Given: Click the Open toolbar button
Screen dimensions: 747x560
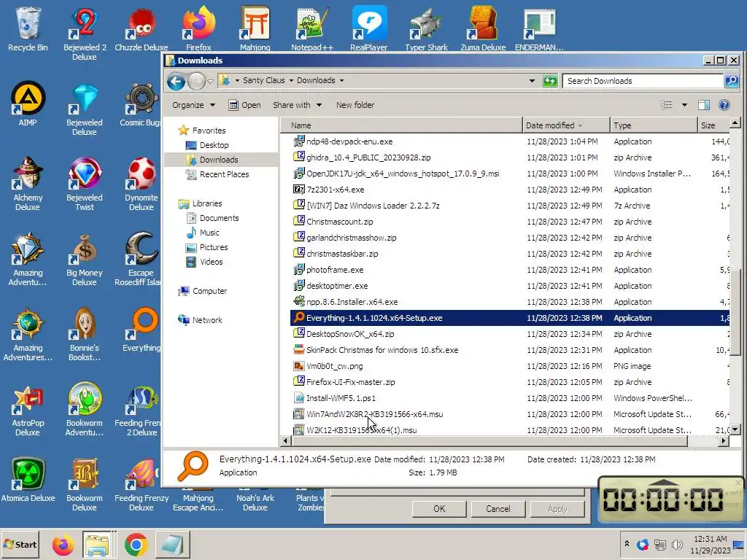Looking at the screenshot, I should 244,105.
